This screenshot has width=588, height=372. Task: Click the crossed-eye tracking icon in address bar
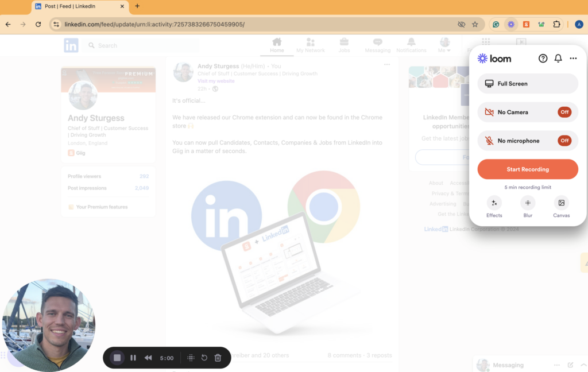coord(461,24)
